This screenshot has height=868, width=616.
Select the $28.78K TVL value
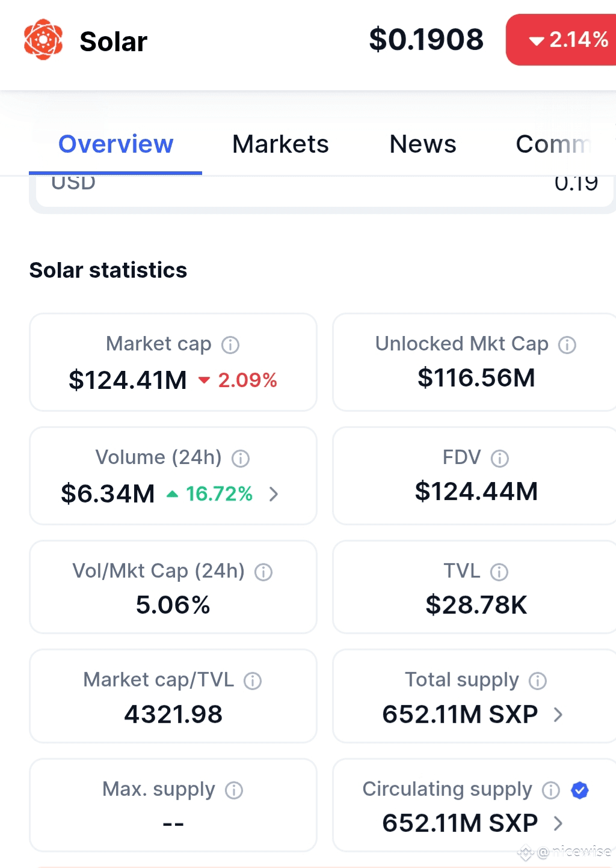476,605
